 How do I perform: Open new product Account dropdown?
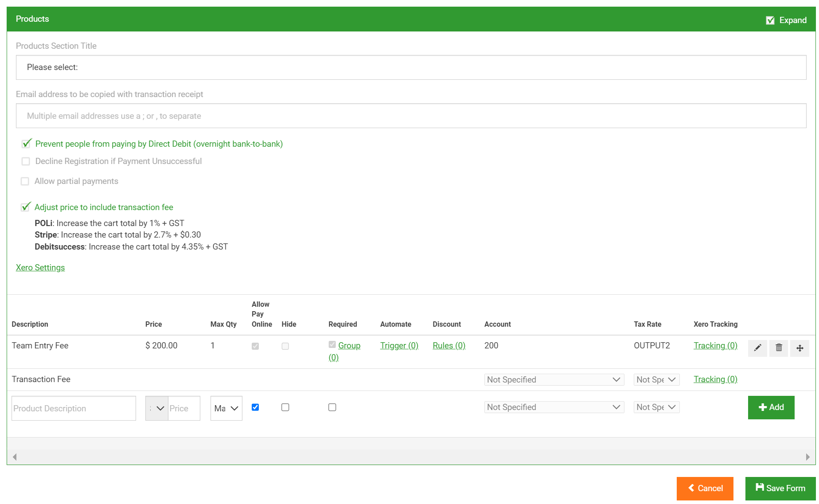(554, 407)
